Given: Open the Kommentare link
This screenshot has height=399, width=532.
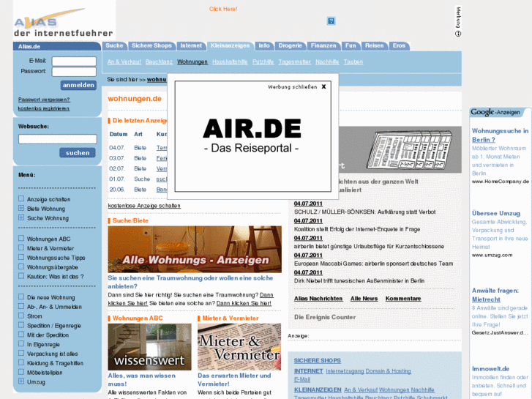Looking at the screenshot, I should click(403, 299).
